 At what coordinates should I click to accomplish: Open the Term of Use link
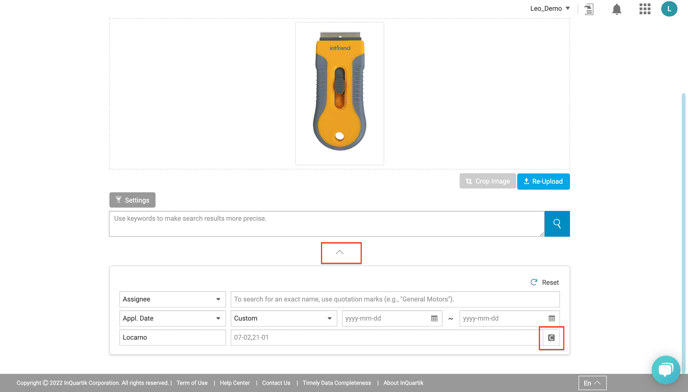point(192,383)
